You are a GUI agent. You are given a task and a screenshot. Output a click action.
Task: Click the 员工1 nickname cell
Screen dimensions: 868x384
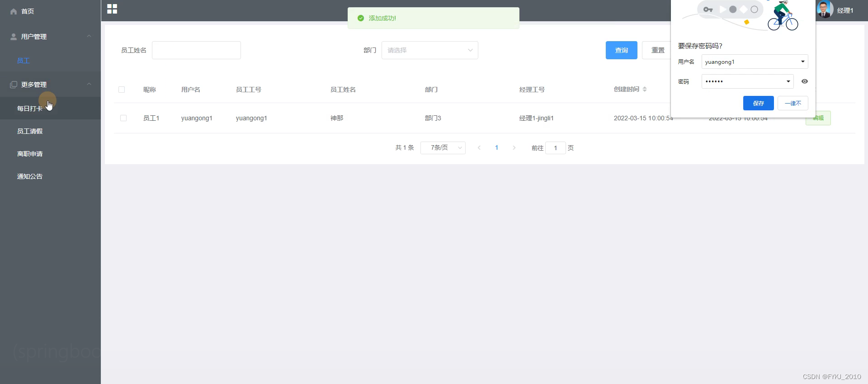click(x=151, y=118)
